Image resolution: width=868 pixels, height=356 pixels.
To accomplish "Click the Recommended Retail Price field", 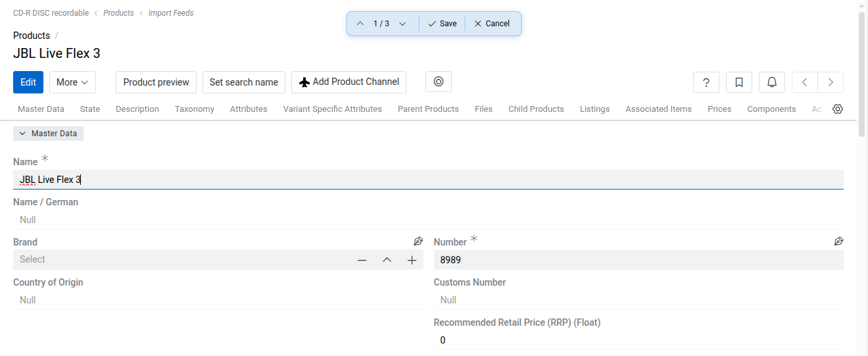I will coord(639,340).
